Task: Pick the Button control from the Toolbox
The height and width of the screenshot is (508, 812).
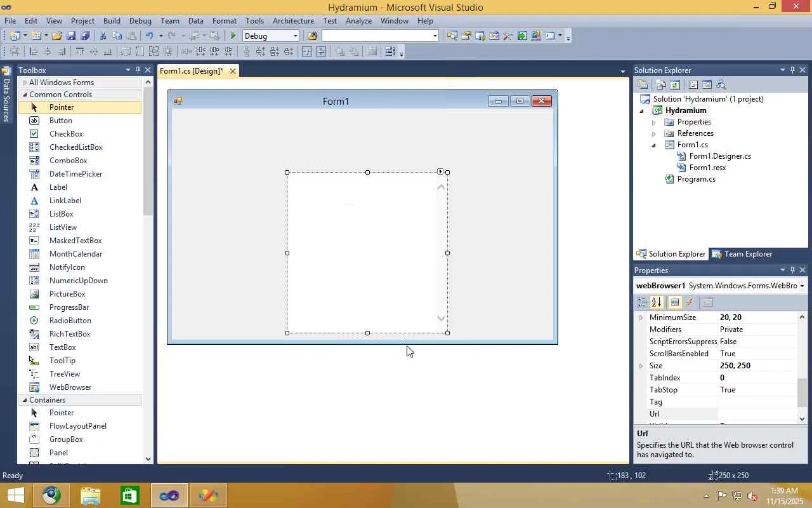Action: (x=61, y=121)
